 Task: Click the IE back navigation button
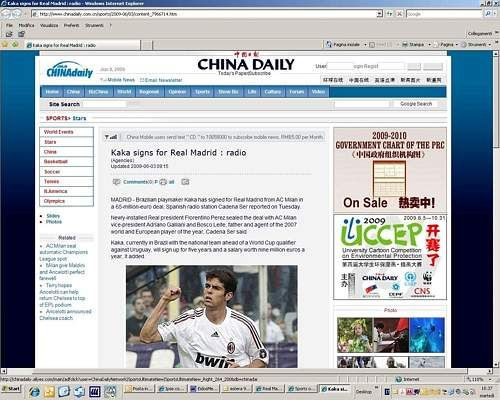point(6,14)
